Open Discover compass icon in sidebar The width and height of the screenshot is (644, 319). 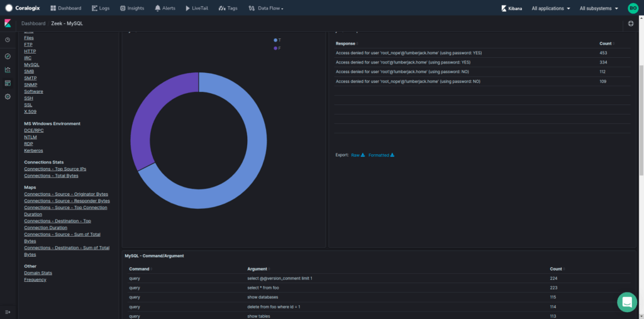(8, 57)
